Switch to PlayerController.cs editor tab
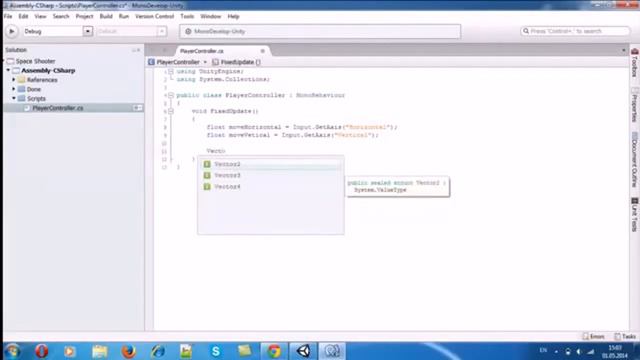640x360 pixels. [202, 51]
